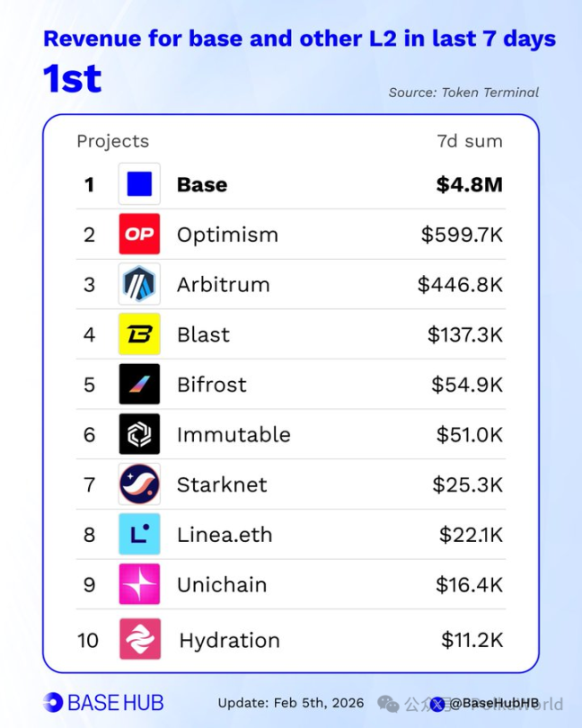Click the Base blue square logo
Image resolution: width=582 pixels, height=728 pixels.
(139, 184)
